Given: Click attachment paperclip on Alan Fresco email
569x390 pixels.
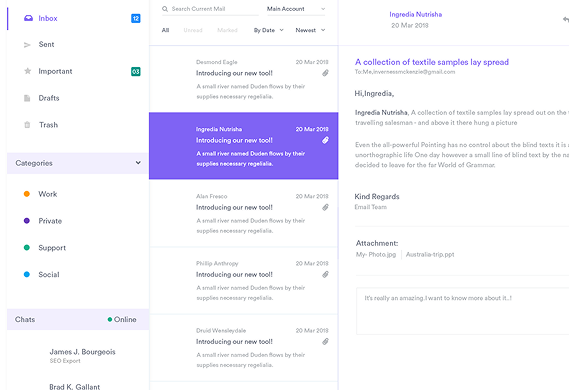Looking at the screenshot, I should pos(325,207).
